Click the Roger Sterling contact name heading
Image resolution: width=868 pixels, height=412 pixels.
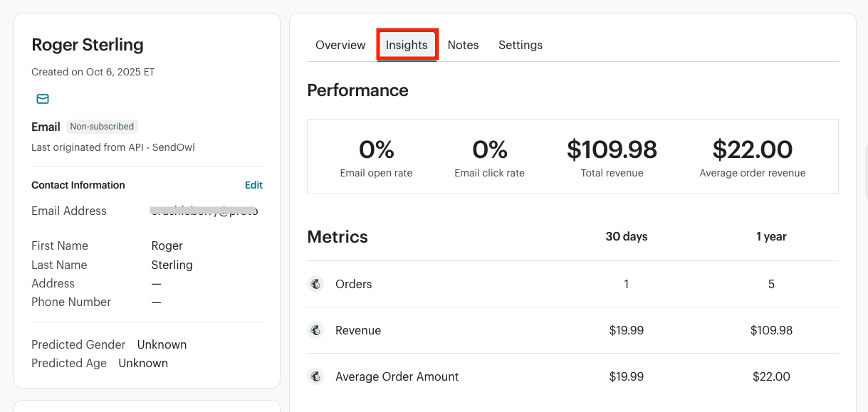88,45
